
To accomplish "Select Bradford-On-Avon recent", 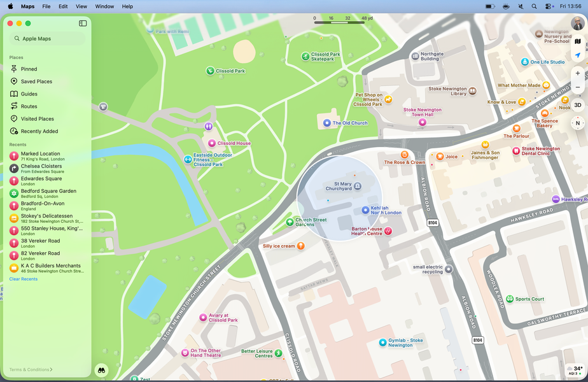I will point(47,206).
